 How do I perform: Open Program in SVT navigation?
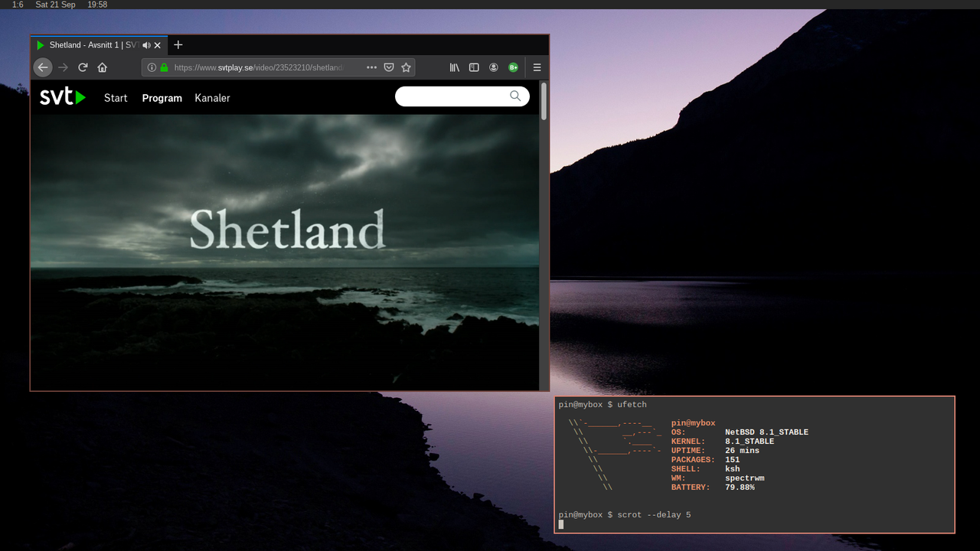click(162, 98)
